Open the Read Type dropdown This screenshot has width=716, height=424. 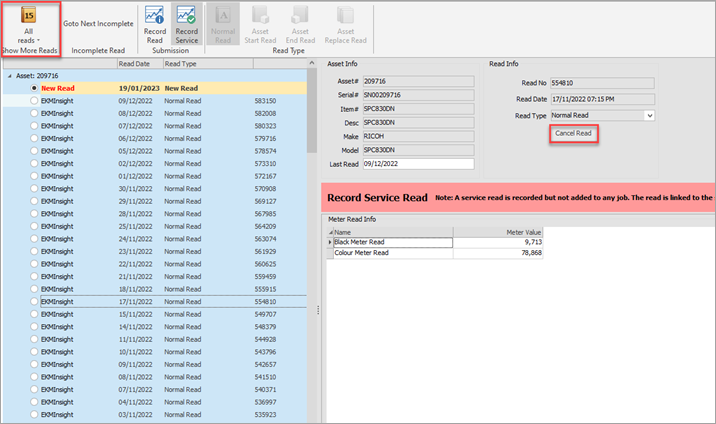pos(650,116)
